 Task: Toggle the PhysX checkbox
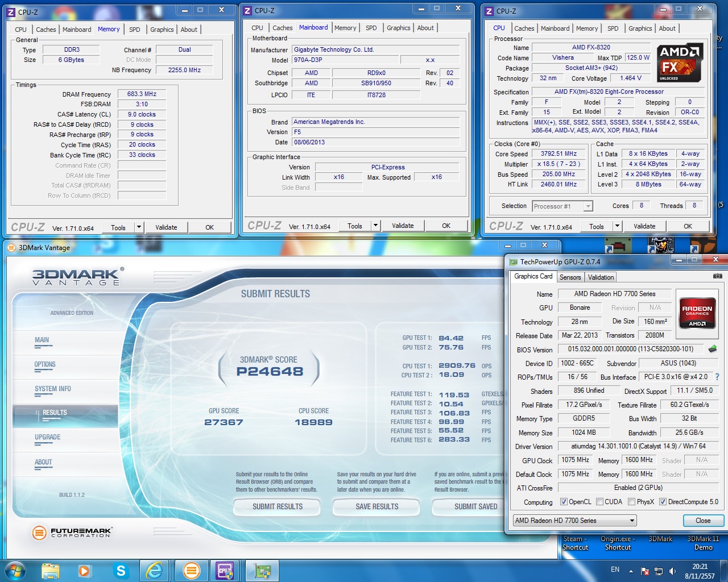pos(631,502)
